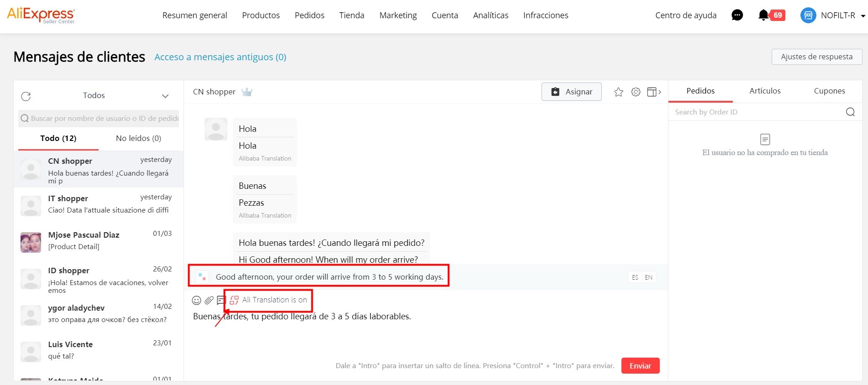The height and width of the screenshot is (385, 868).
Task: Expand the NOFILT-R account dropdown arrow
Action: pyautogui.click(x=863, y=16)
